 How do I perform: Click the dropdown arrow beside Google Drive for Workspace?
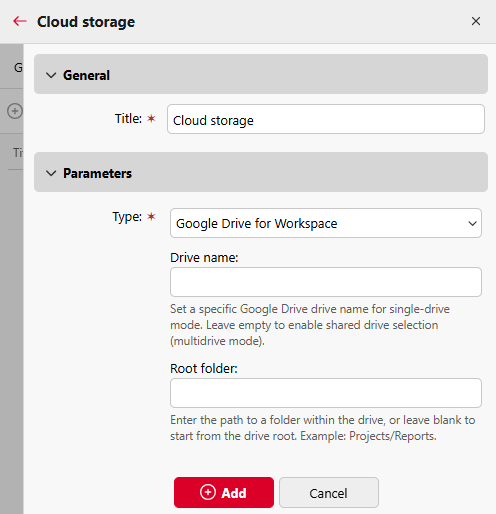pos(472,223)
